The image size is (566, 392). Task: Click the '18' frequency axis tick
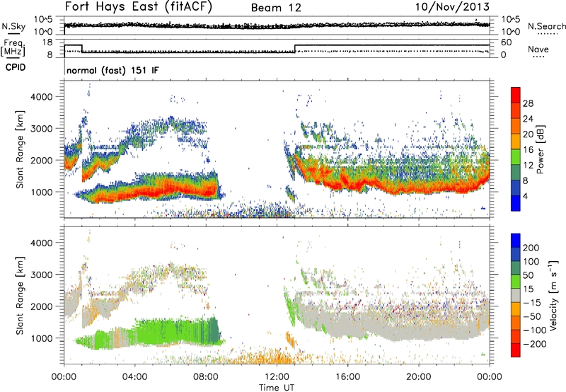[x=47, y=42]
